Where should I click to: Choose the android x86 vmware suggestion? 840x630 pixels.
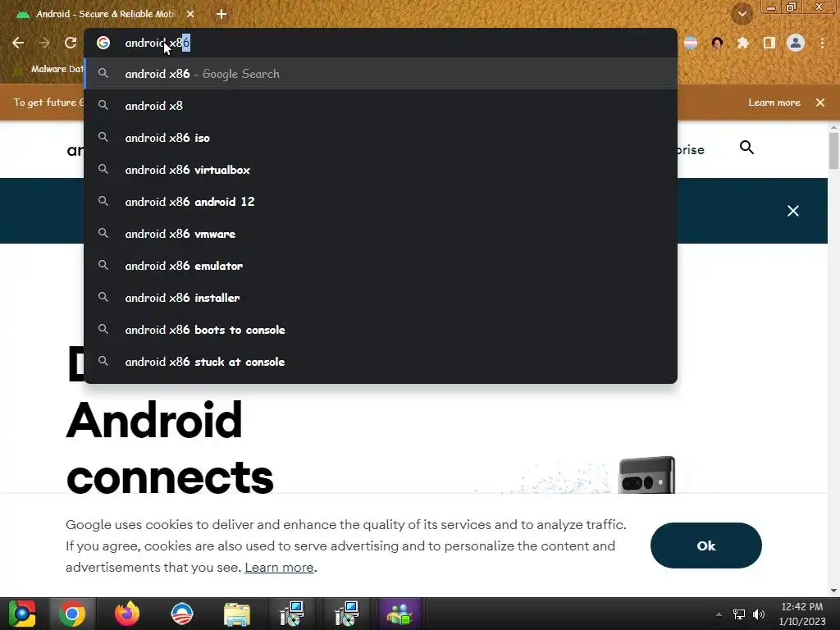tap(381, 234)
